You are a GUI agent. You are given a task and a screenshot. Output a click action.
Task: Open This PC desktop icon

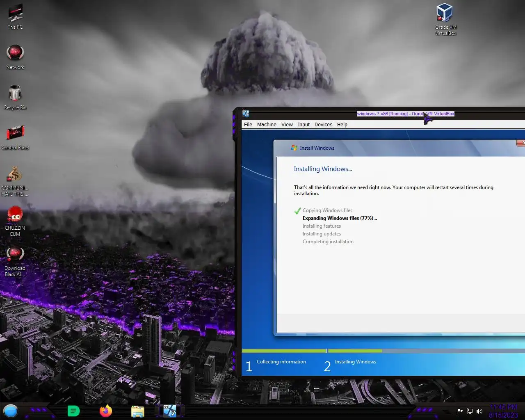[15, 16]
